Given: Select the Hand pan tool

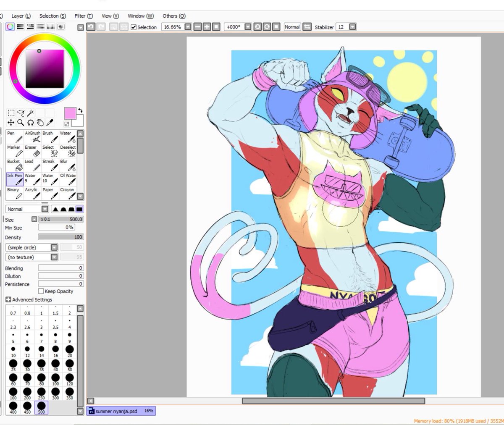Looking at the screenshot, I should [40, 123].
